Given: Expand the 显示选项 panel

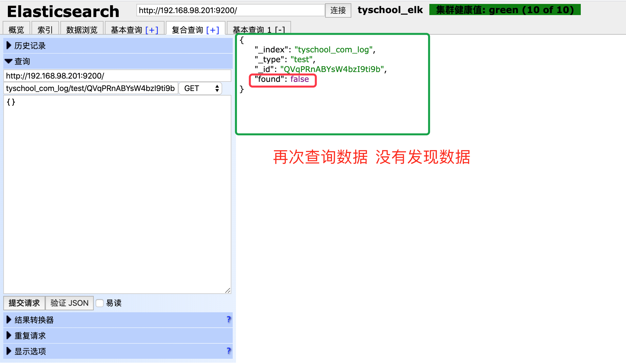Looking at the screenshot, I should click(30, 351).
